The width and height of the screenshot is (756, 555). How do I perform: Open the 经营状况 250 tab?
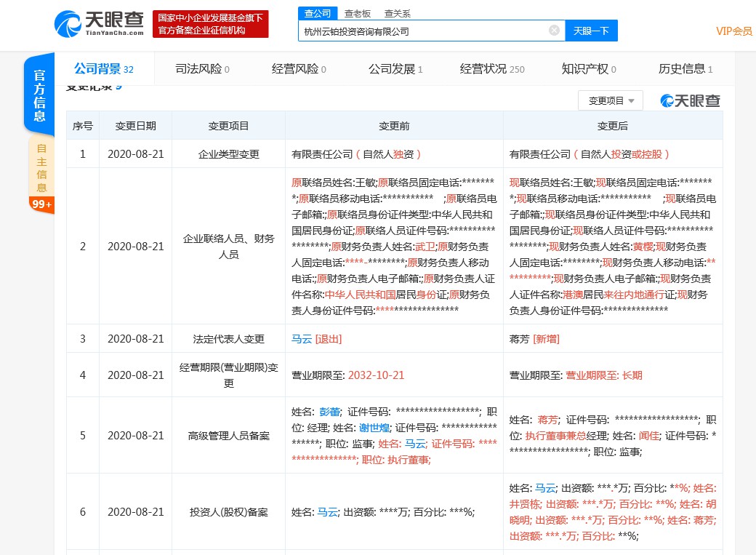pyautogui.click(x=492, y=69)
